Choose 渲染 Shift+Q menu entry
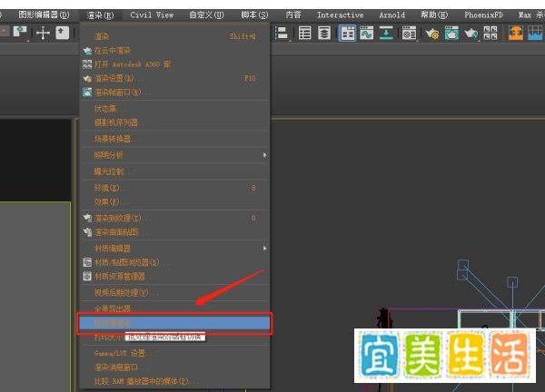Image resolution: width=545 pixels, height=392 pixels. coord(174,36)
